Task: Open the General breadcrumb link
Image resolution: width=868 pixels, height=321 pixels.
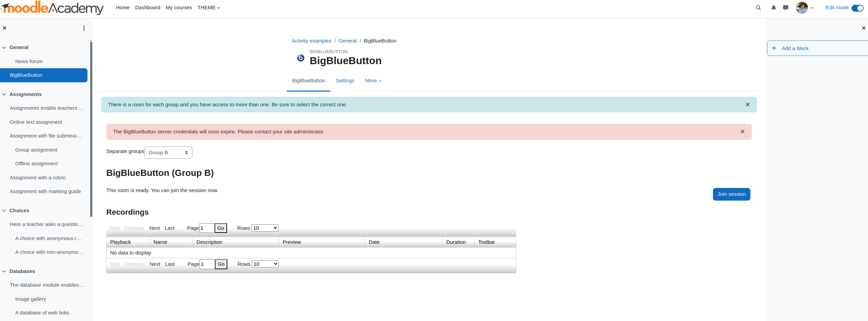Action: [x=347, y=41]
